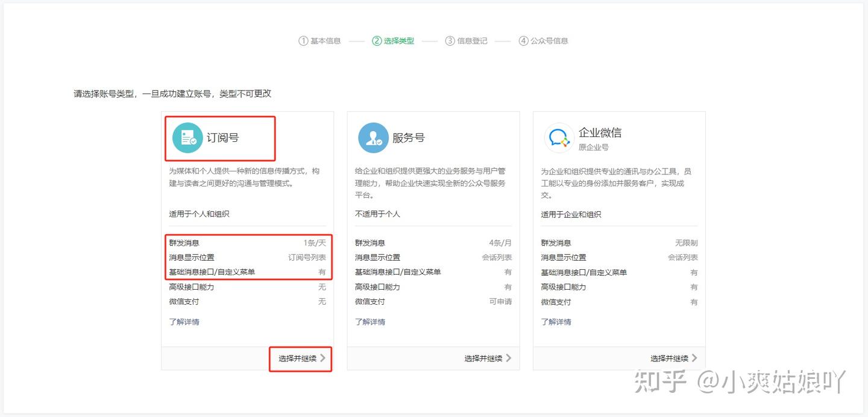Choose 选择并继续 under 订阅号

[x=297, y=358]
